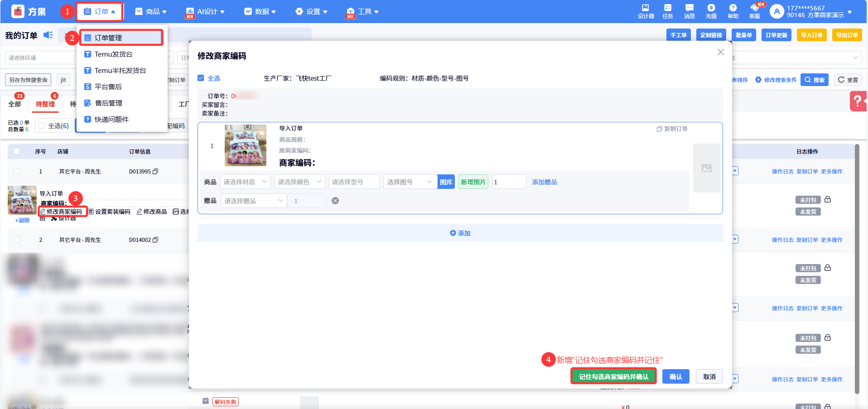The image size is (868, 409).
Task: Check the 全选(6) checkbox
Action: click(42, 126)
